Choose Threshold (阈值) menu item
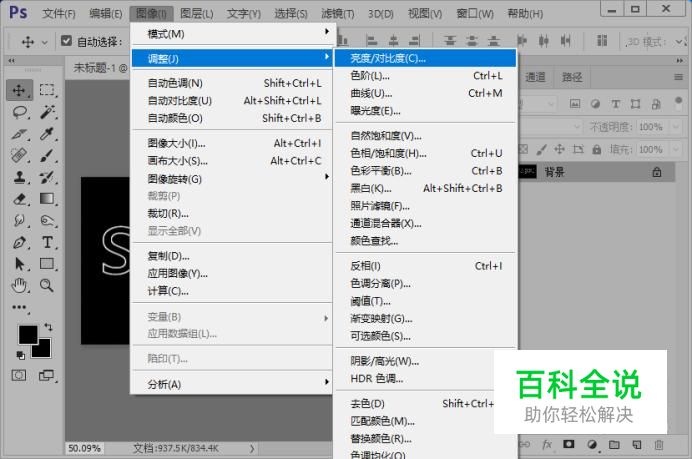 click(425, 301)
